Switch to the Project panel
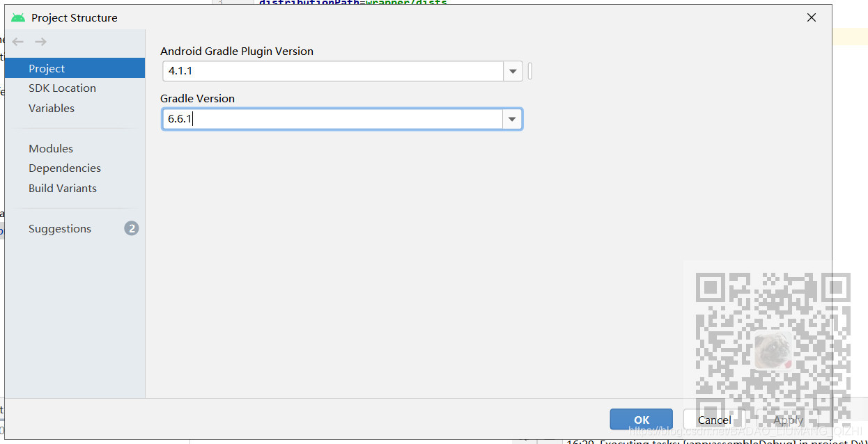 click(x=47, y=68)
